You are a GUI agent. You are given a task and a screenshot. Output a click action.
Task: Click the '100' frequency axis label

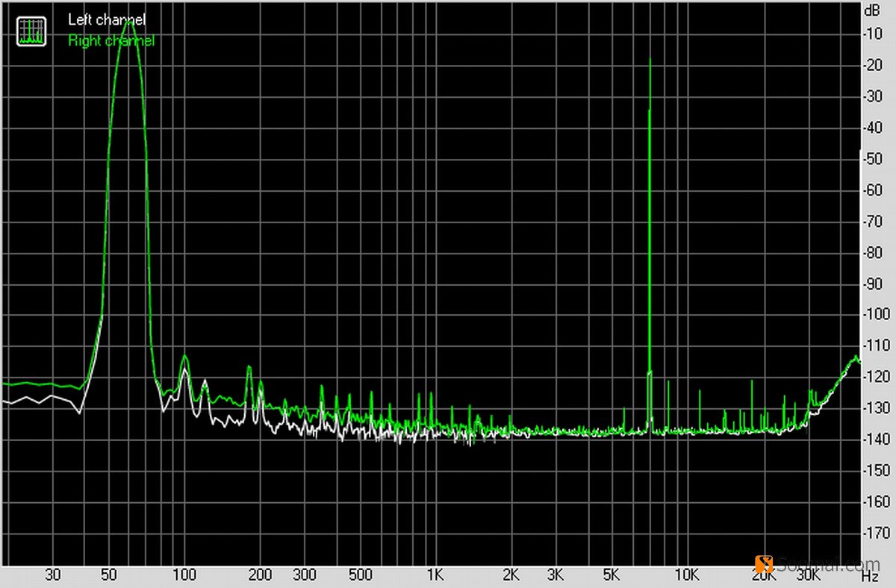point(184,576)
